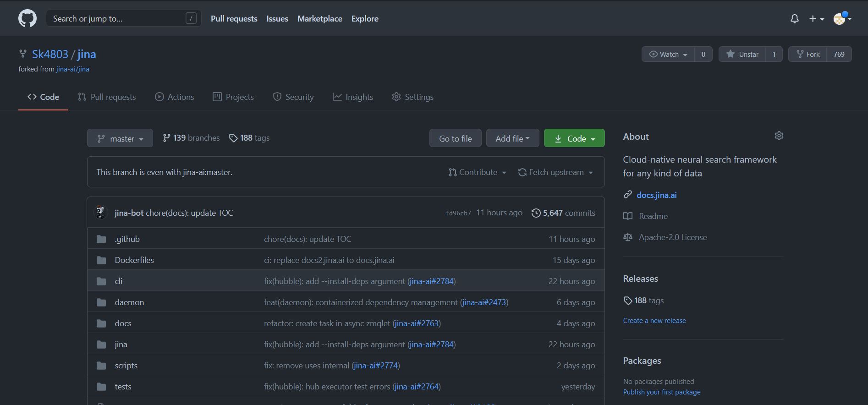Switch to the Settings tab
This screenshot has width=868, height=405.
point(412,97)
